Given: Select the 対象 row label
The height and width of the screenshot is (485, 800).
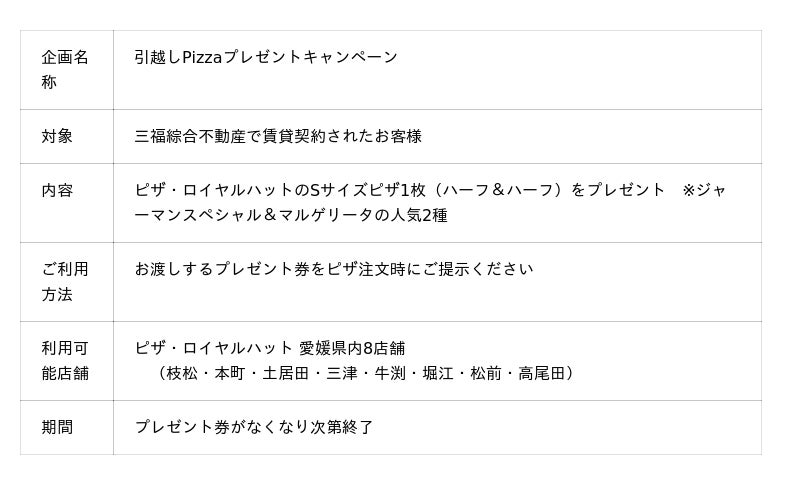Looking at the screenshot, I should point(57,136).
